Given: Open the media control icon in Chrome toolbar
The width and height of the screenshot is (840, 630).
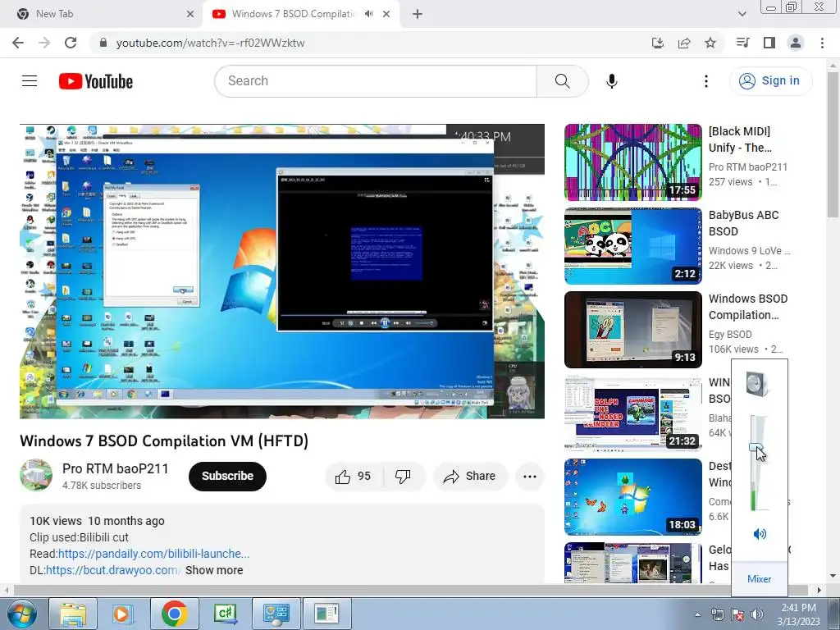Looking at the screenshot, I should 742,43.
